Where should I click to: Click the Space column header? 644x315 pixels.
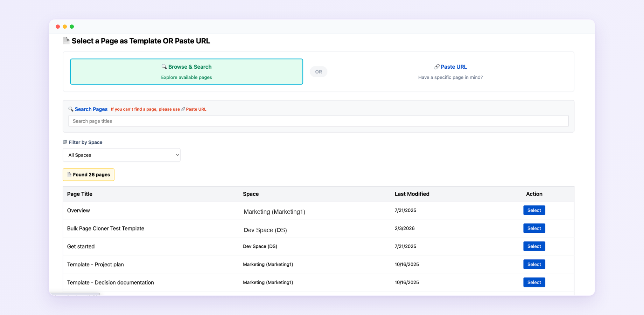point(251,194)
